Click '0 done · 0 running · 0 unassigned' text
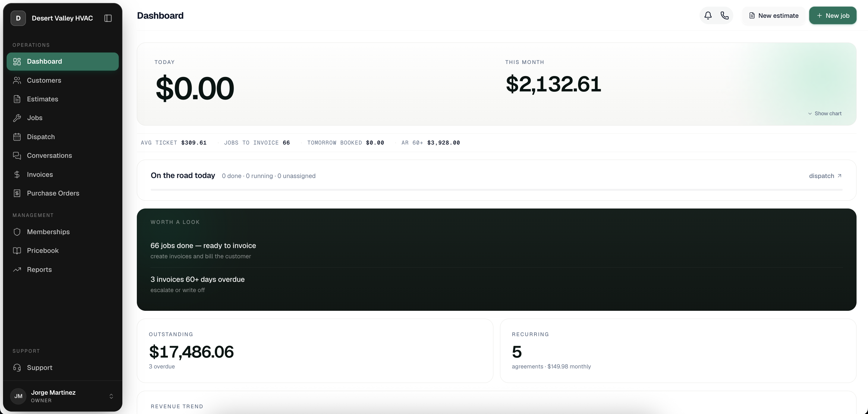 pos(269,176)
